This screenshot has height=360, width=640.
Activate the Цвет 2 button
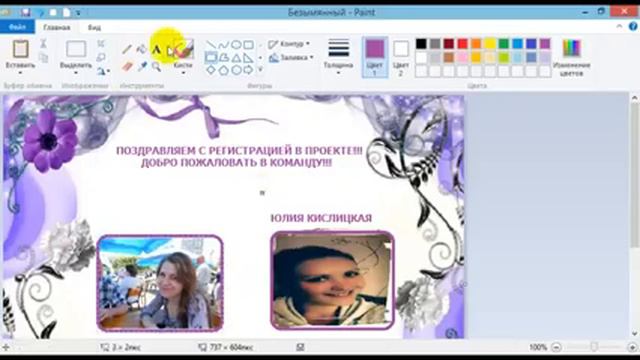click(401, 57)
